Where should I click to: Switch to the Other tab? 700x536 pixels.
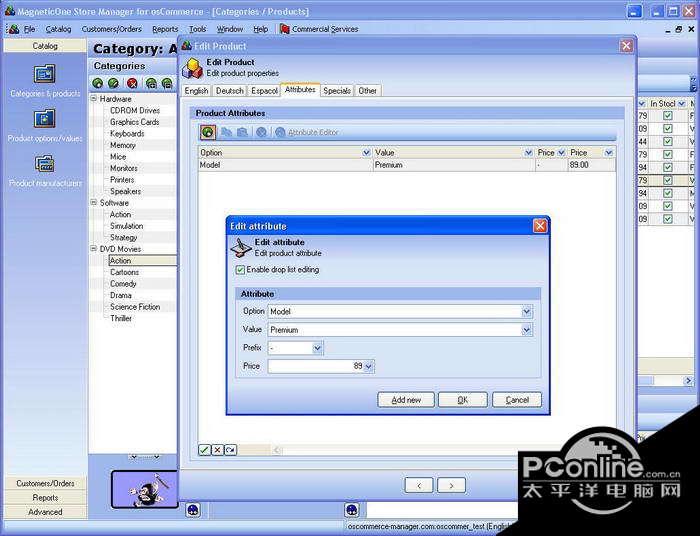[367, 91]
